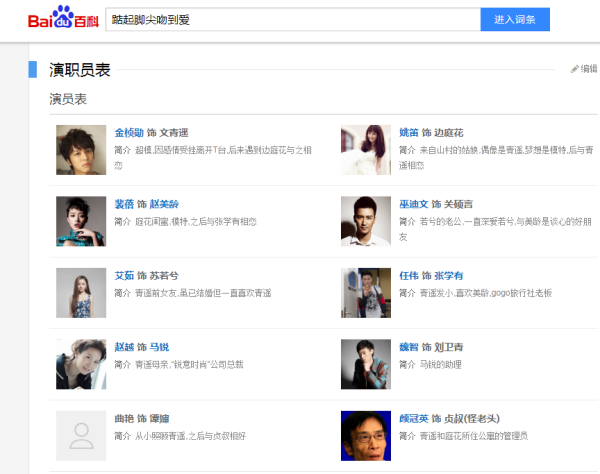Screen dimensions: 600x474
Task: Click the placeholder avatar icon for 曲艳
Action: tap(81, 435)
